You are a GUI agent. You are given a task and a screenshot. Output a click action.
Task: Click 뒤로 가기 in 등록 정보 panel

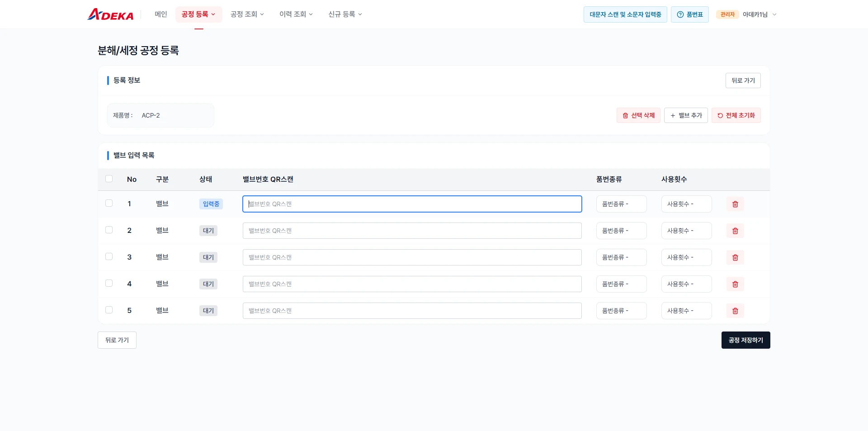click(x=743, y=81)
